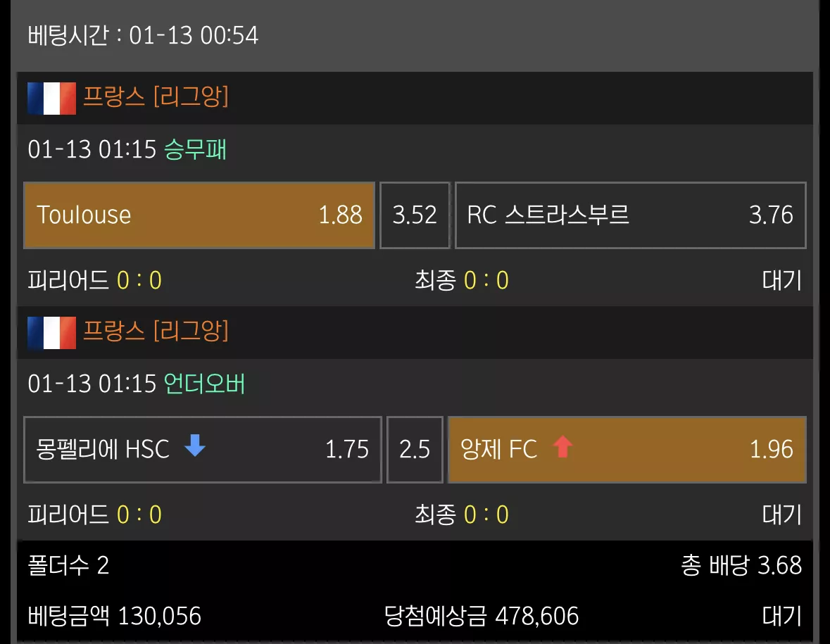
Task: Select RC 스트라스부르 3.76 option
Action: [631, 215]
